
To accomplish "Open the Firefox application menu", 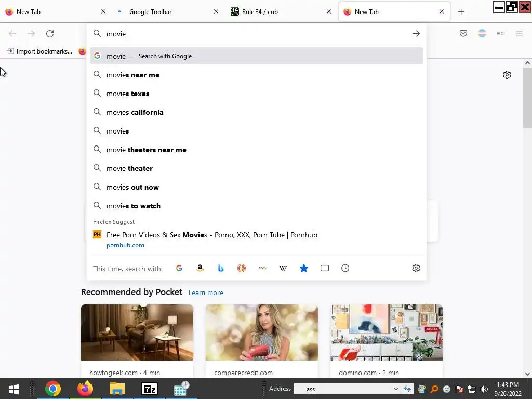I will (x=520, y=33).
